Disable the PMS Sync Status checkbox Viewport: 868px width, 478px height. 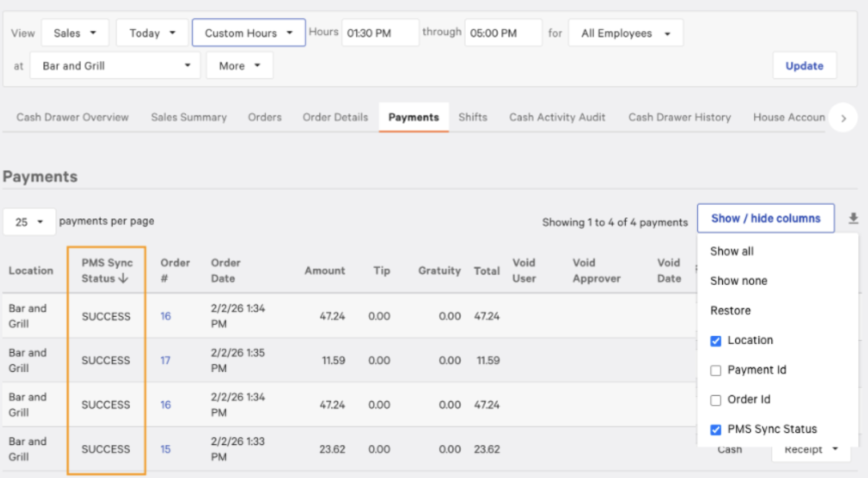(x=715, y=429)
